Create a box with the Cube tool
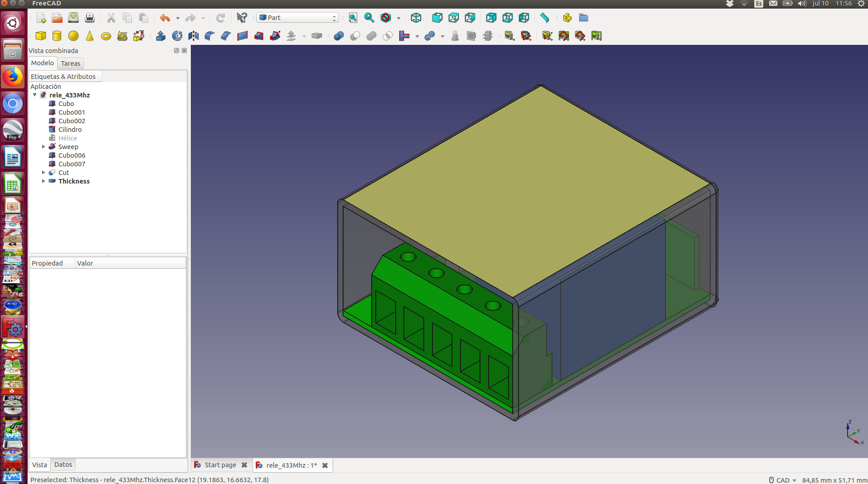 click(x=41, y=36)
